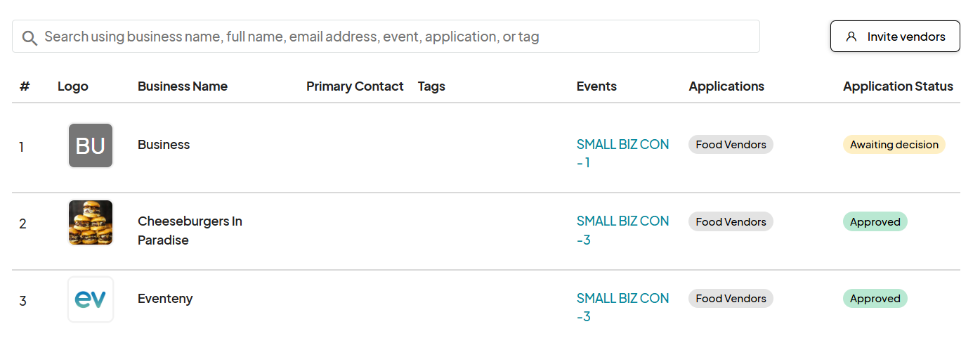980x343 pixels.
Task: Open Cheeseburgers row SMALL BIZ CON -3 link
Action: pyautogui.click(x=622, y=230)
